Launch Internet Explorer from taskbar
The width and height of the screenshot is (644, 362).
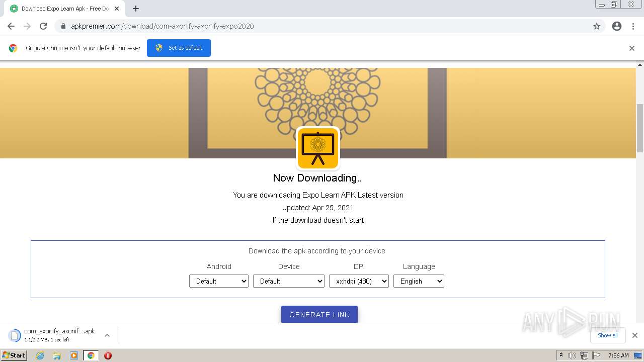coord(40,355)
